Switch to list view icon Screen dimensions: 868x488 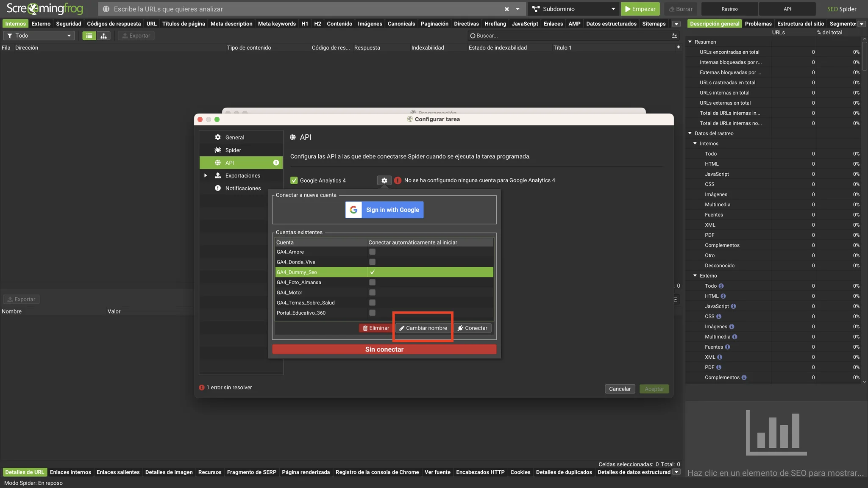pos(89,36)
